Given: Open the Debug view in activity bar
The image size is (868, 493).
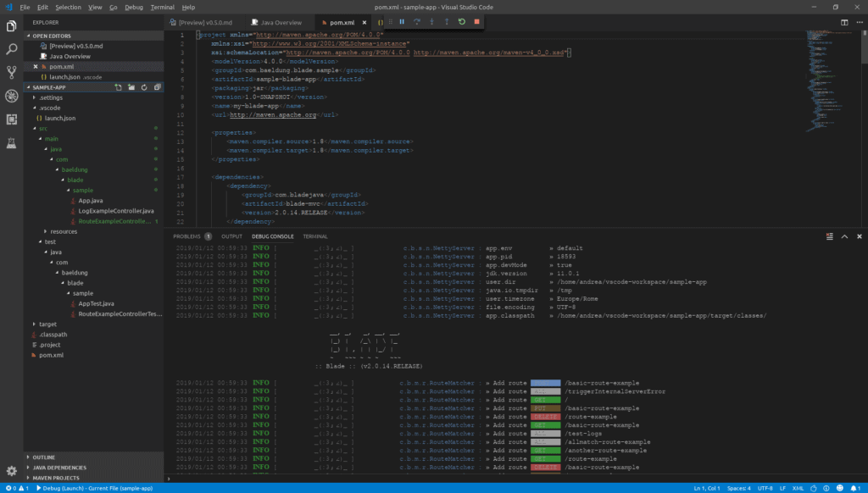Looking at the screenshot, I should (x=11, y=96).
